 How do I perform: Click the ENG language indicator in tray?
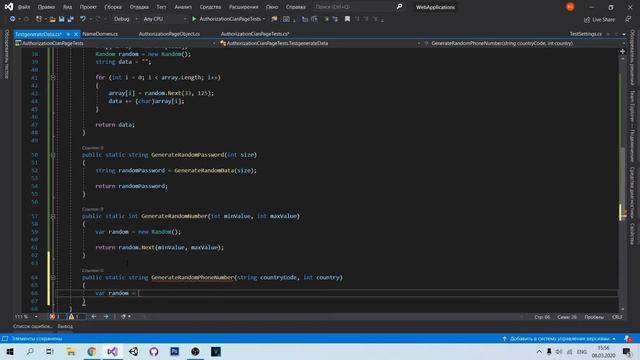pyautogui.click(x=582, y=352)
